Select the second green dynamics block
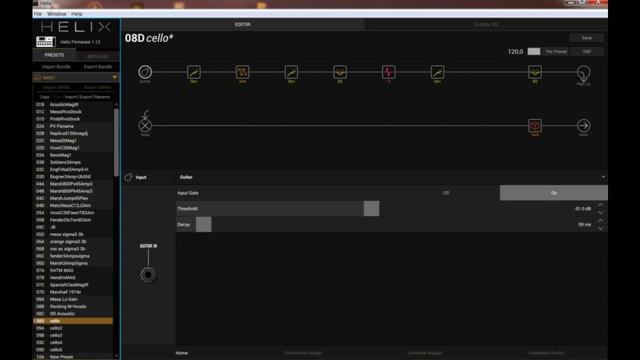The width and height of the screenshot is (640, 360). point(291,72)
